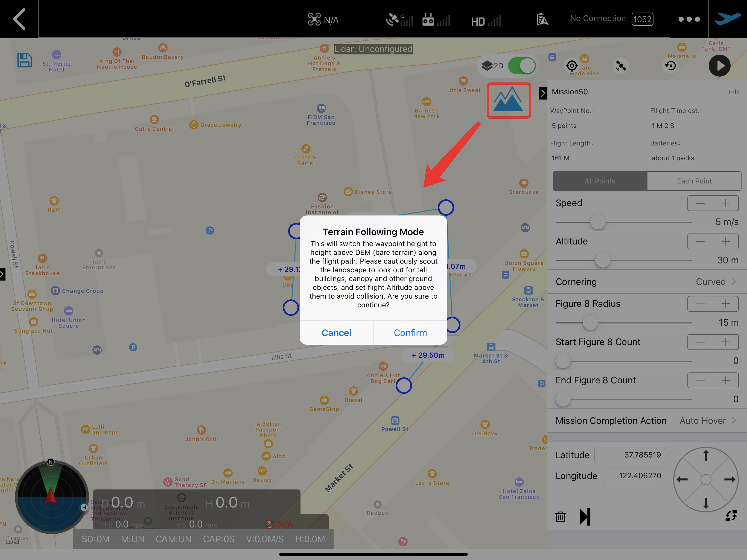Expand the left edge panel arrow
The height and width of the screenshot is (560, 747).
pos(2,274)
